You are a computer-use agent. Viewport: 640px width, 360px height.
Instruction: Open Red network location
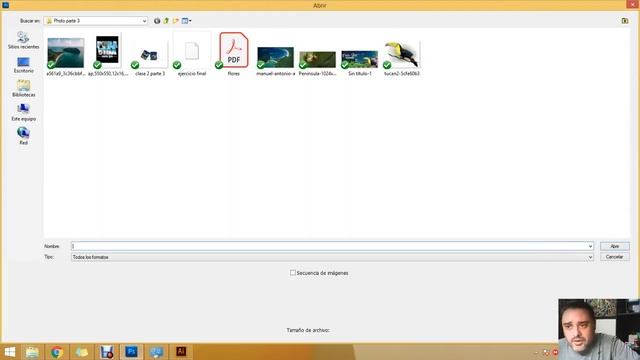coord(23,136)
